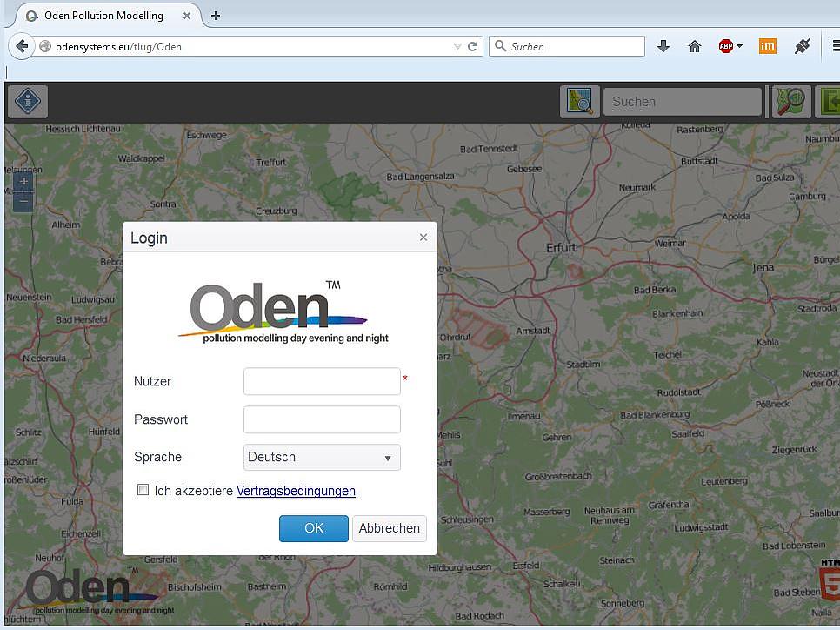Open a new browser tab with plus
This screenshot has height=630, width=840.
click(x=216, y=16)
